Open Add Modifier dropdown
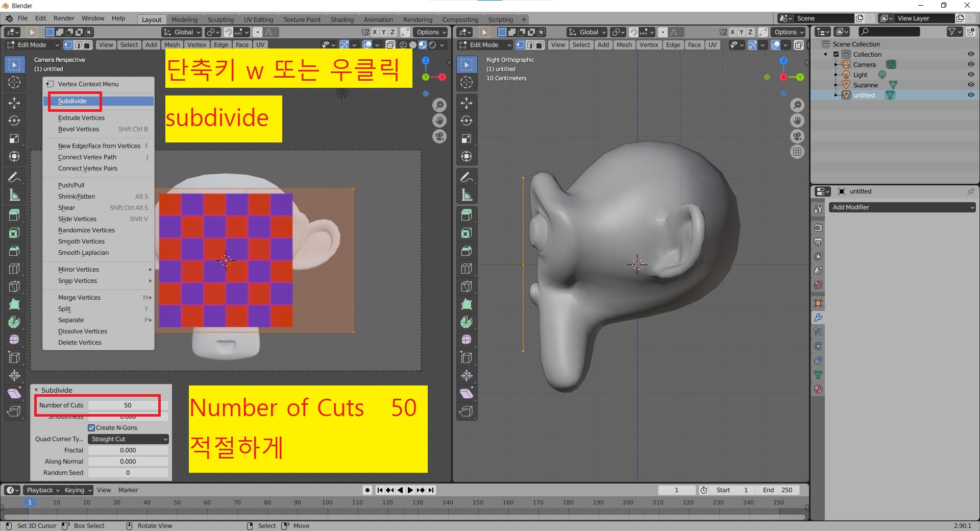980x531 pixels. click(x=902, y=207)
